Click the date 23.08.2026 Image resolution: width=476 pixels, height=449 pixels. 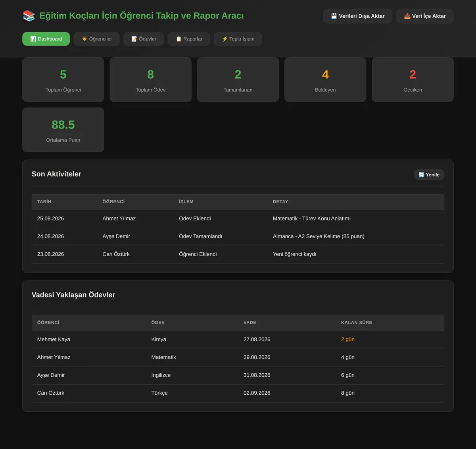click(50, 254)
